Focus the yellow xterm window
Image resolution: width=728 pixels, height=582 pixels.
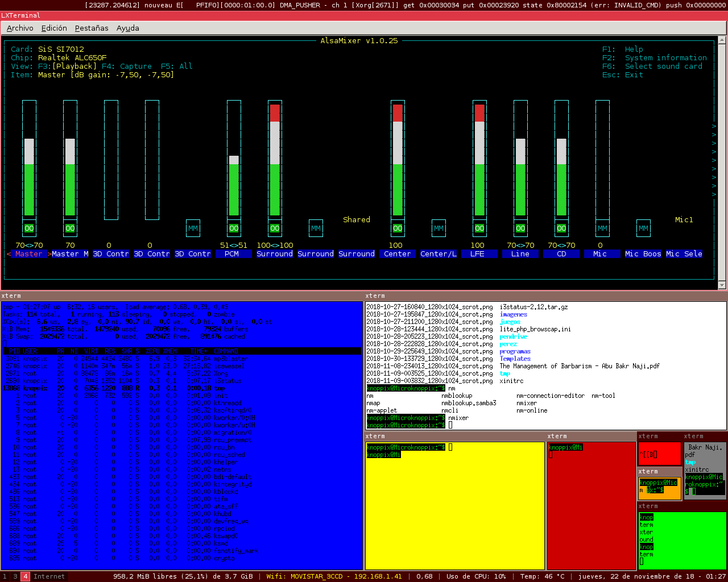(x=454, y=506)
